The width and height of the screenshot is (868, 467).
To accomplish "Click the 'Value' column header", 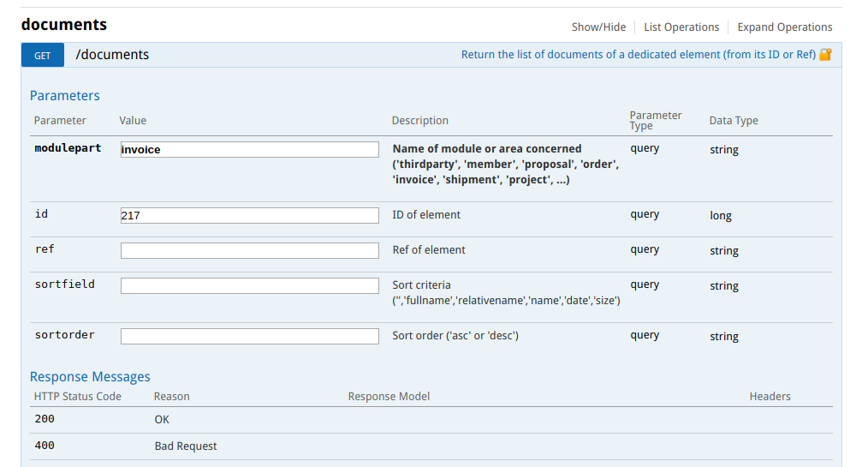I will [x=133, y=120].
